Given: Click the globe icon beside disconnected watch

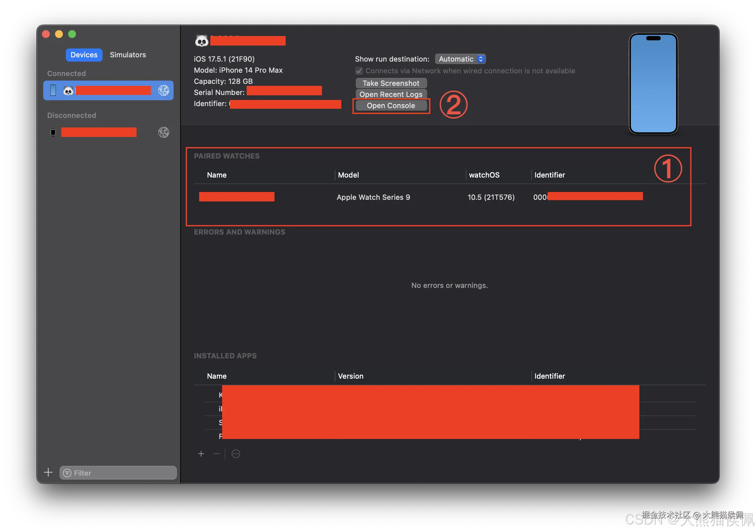Looking at the screenshot, I should point(164,132).
